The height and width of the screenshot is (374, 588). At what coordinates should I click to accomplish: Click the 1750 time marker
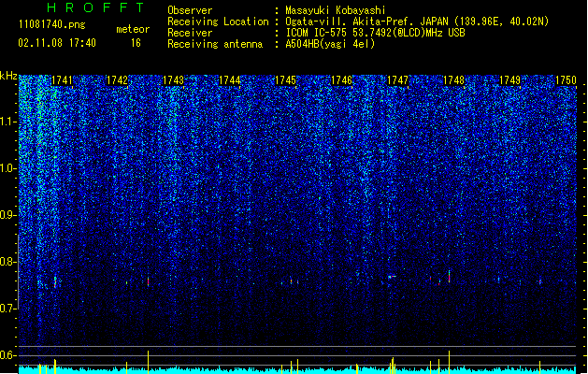coord(566,80)
